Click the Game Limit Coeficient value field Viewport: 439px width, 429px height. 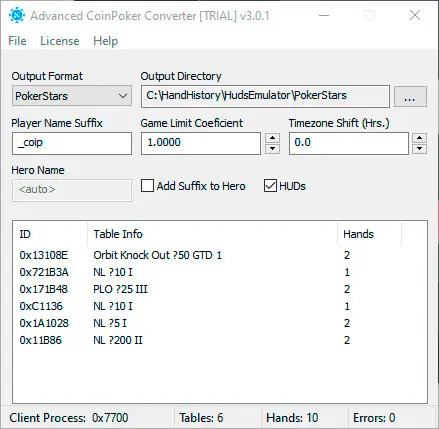201,143
